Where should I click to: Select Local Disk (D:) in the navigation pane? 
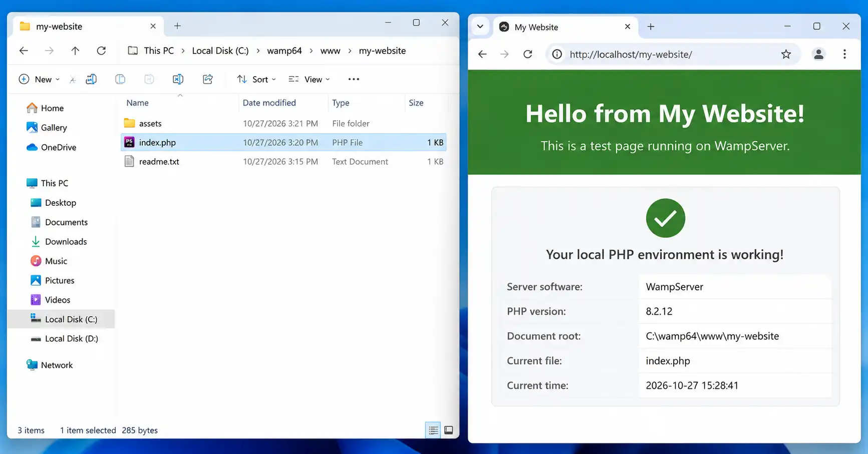click(x=64, y=339)
